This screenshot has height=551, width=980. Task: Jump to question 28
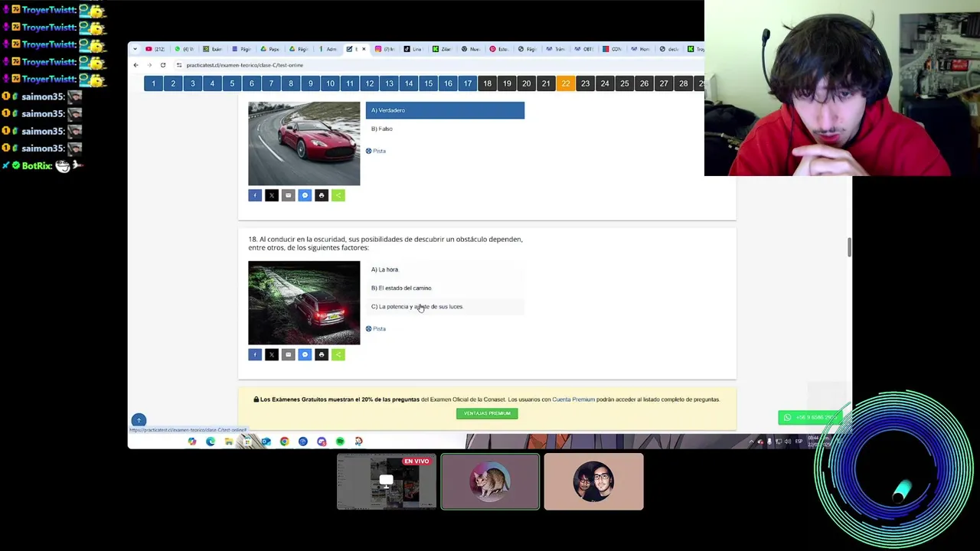tap(683, 83)
